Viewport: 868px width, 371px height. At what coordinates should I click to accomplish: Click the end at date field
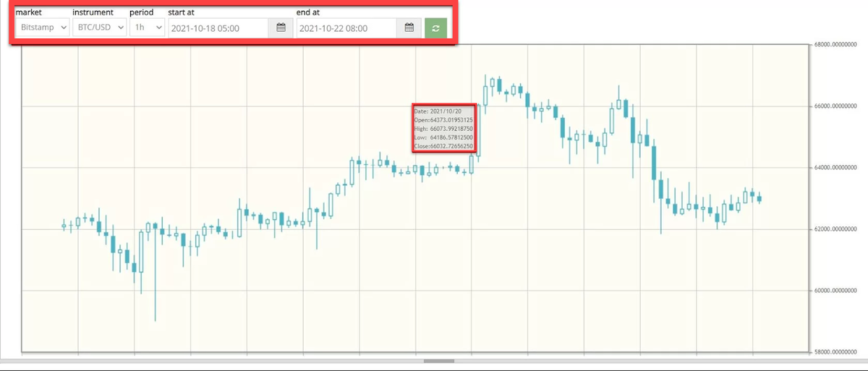coord(346,28)
